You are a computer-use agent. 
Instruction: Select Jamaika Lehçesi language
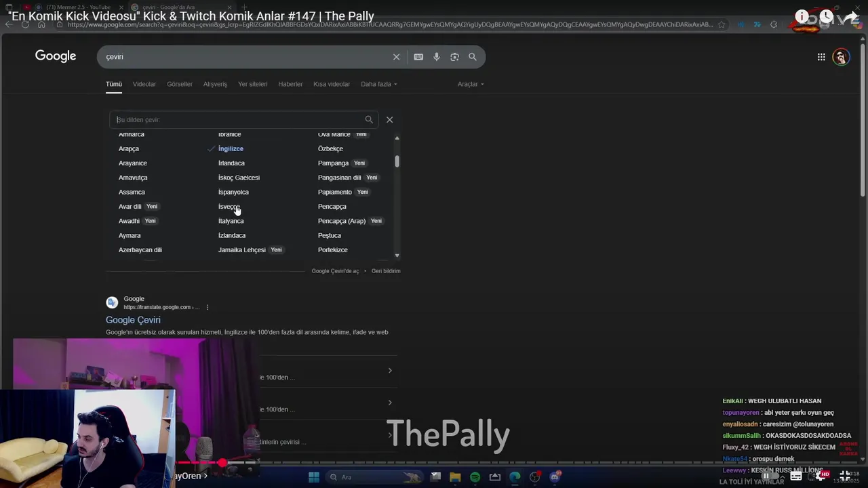coord(242,250)
